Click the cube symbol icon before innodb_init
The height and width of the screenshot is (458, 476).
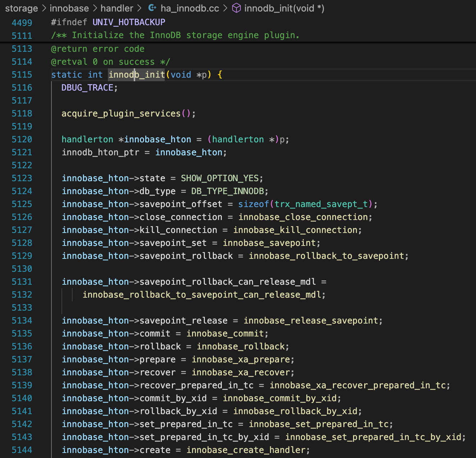point(236,8)
